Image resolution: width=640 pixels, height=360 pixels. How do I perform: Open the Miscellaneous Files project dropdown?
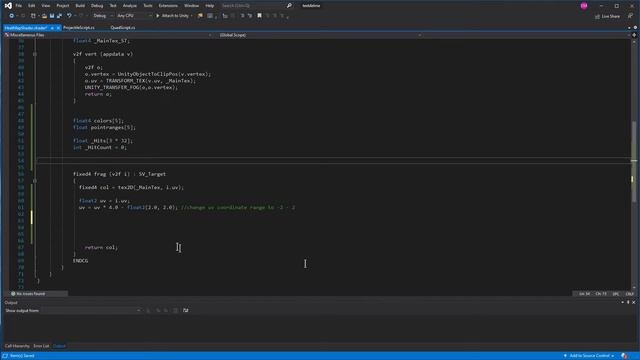[109, 35]
